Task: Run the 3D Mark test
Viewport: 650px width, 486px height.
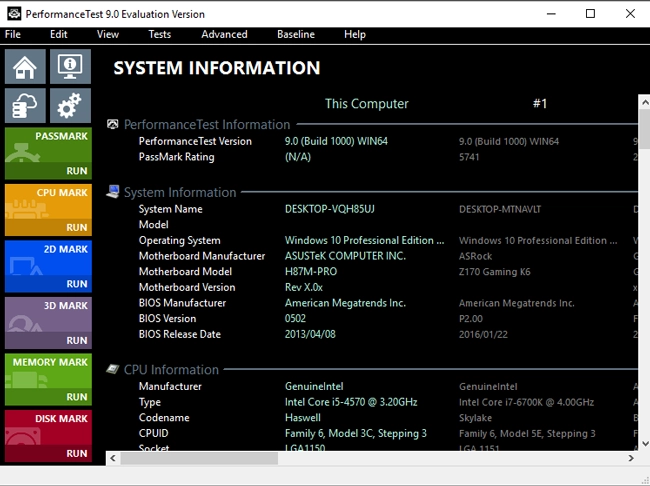Action: click(x=77, y=340)
